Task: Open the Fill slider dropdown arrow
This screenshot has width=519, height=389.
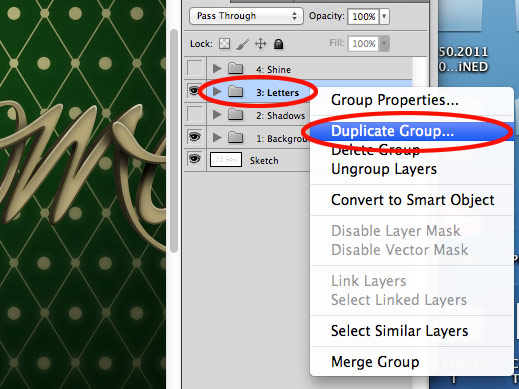Action: pyautogui.click(x=384, y=43)
